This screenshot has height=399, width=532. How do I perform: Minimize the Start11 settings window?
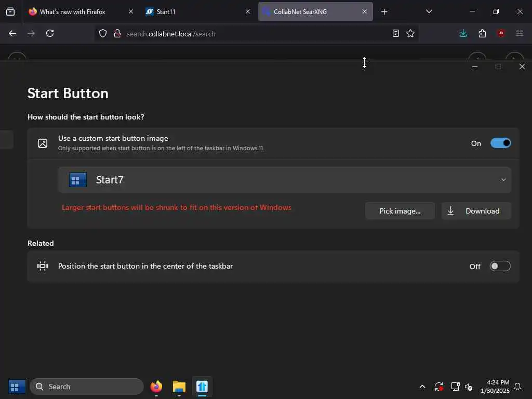tap(475, 67)
